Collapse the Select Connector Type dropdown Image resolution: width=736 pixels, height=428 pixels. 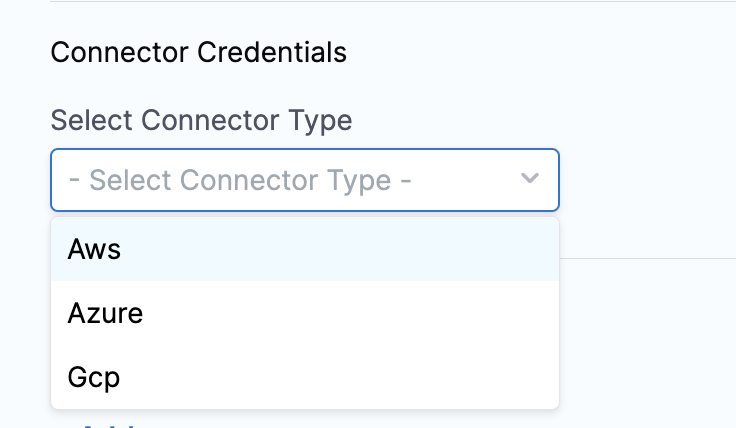click(530, 180)
